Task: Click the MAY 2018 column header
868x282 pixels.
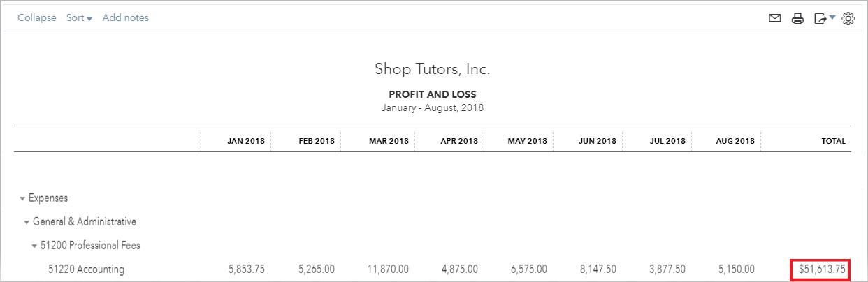Action: [528, 141]
